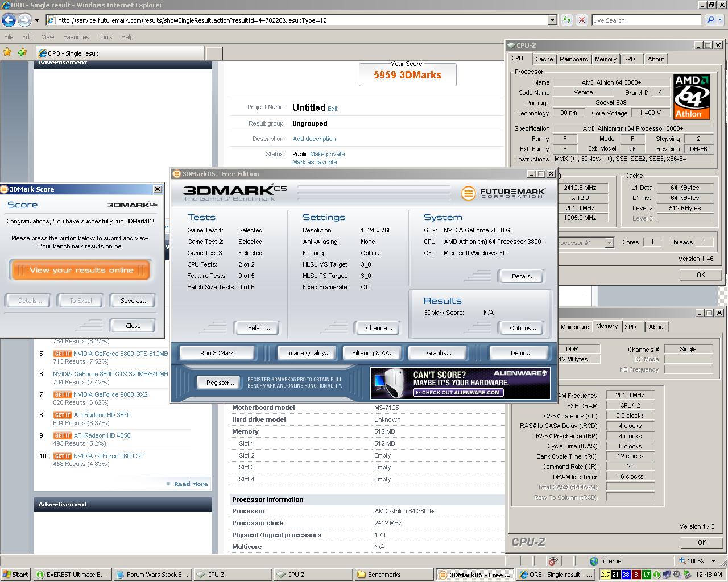Click Graphs... button
This screenshot has width=728, height=582.
point(439,353)
